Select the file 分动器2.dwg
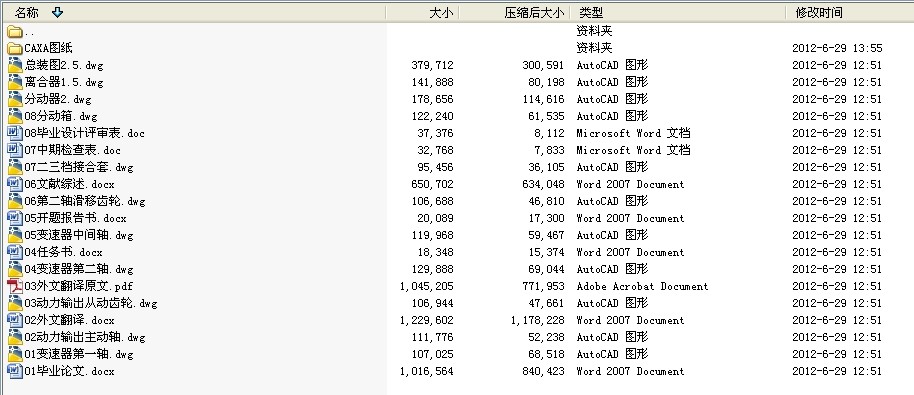914x395 pixels. click(58, 100)
